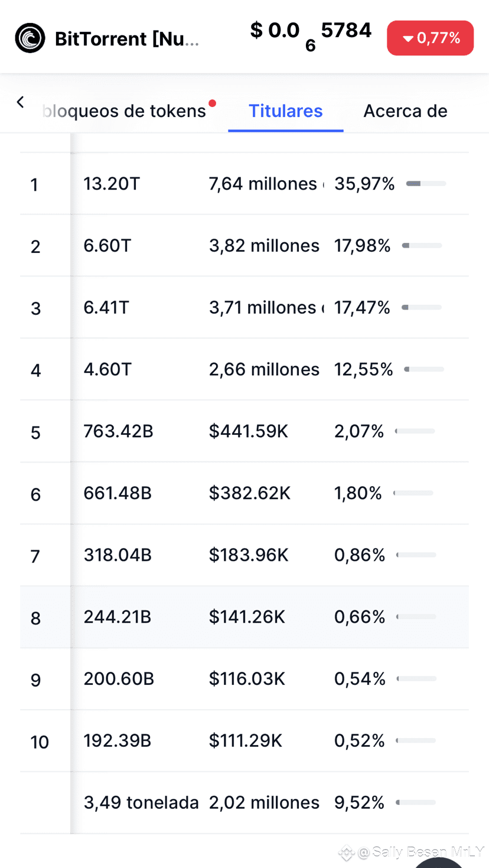Click the -0,77% price change button
Image resolution: width=489 pixels, height=868 pixels.
click(x=430, y=38)
